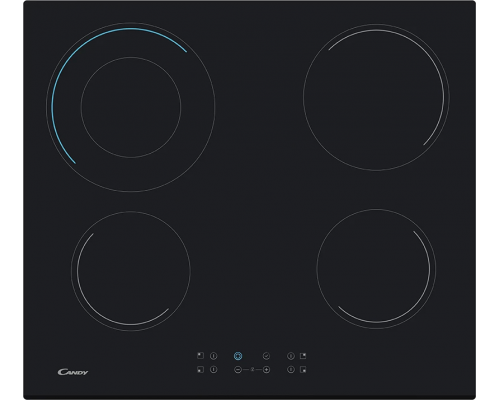Tap the heat level digit between minus and plus

[x=252, y=369]
